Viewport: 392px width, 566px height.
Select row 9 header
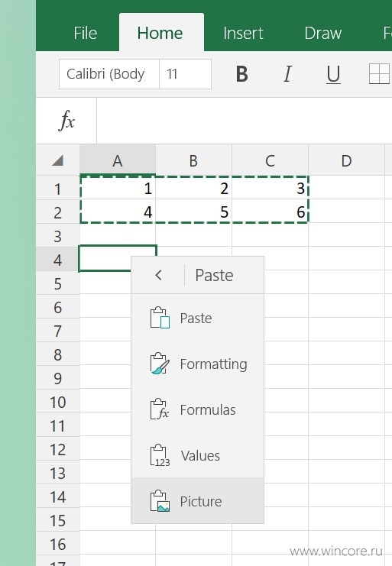58,378
